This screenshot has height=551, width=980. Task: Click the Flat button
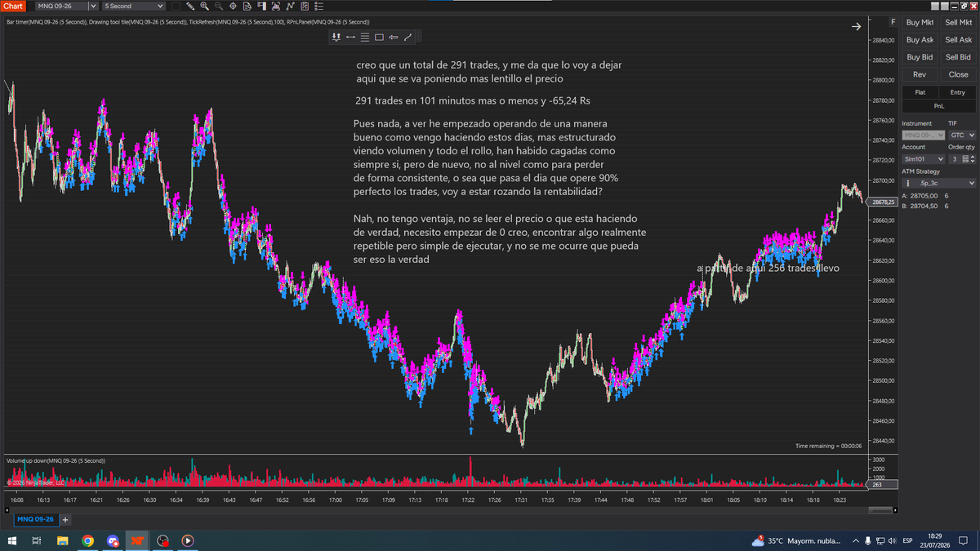click(920, 92)
